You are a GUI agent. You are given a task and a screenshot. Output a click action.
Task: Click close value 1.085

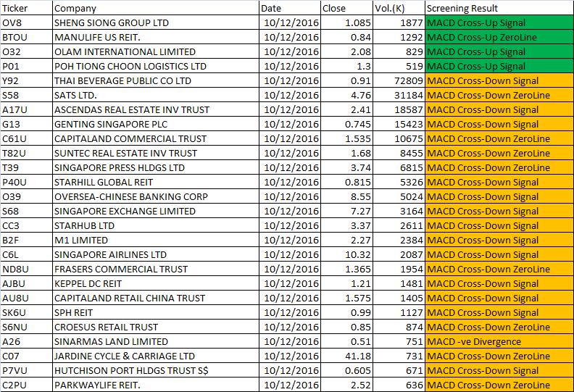346,22
